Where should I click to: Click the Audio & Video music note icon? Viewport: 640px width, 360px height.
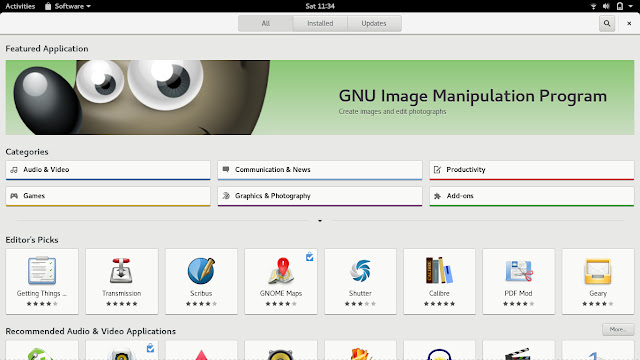(x=14, y=170)
